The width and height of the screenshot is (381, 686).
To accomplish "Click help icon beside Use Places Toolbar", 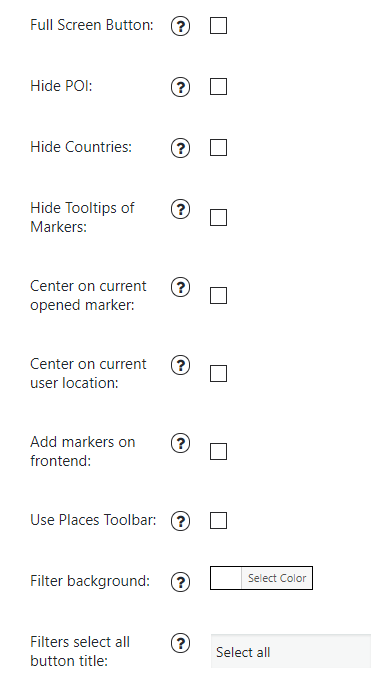I will [x=180, y=521].
